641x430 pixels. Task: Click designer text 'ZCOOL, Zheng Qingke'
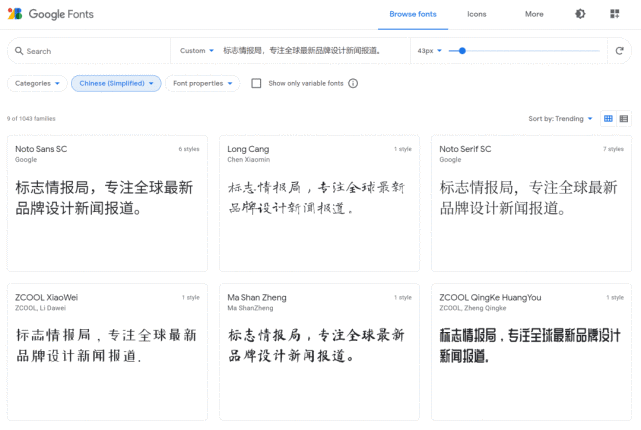(x=473, y=308)
